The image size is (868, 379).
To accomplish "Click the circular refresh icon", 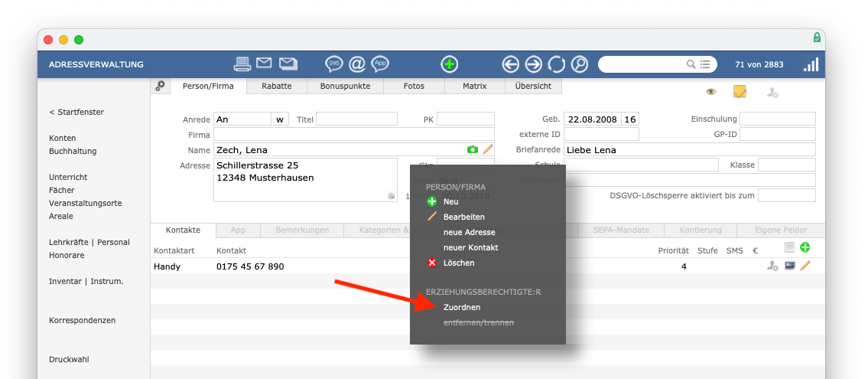I will tap(556, 64).
